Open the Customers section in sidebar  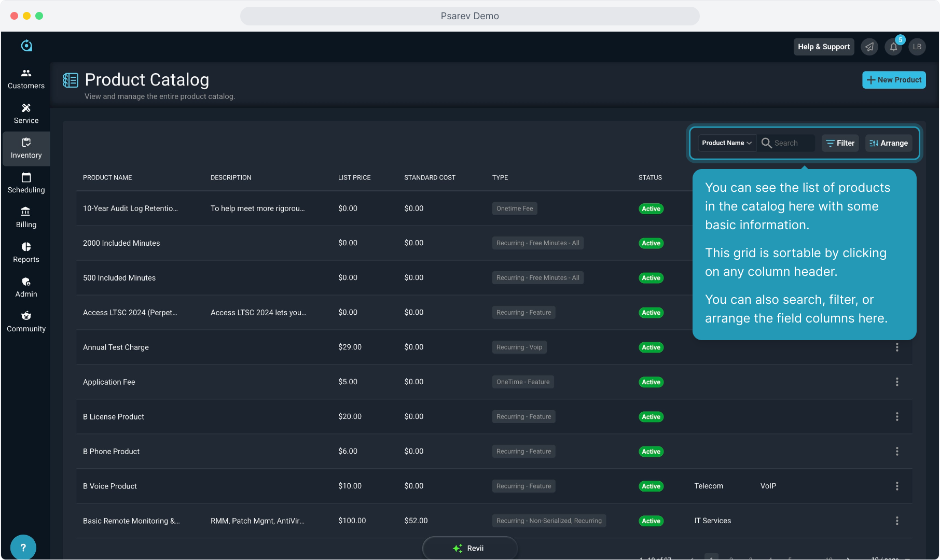[x=26, y=79]
